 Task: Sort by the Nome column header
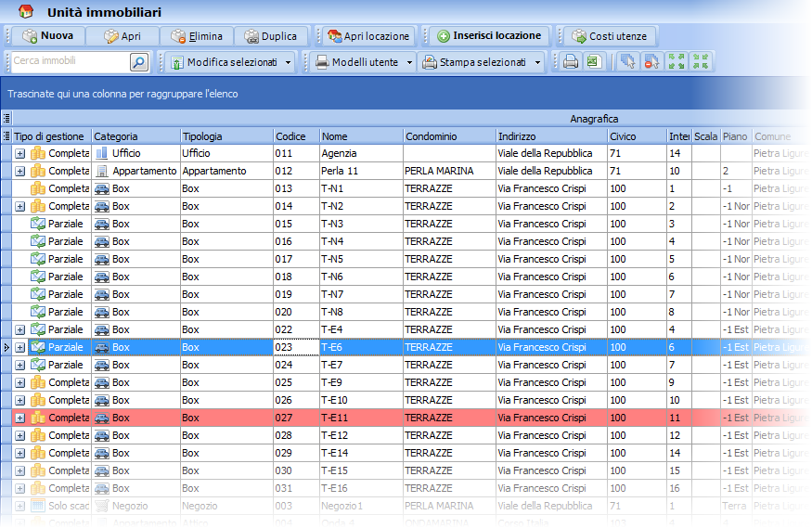tap(362, 136)
